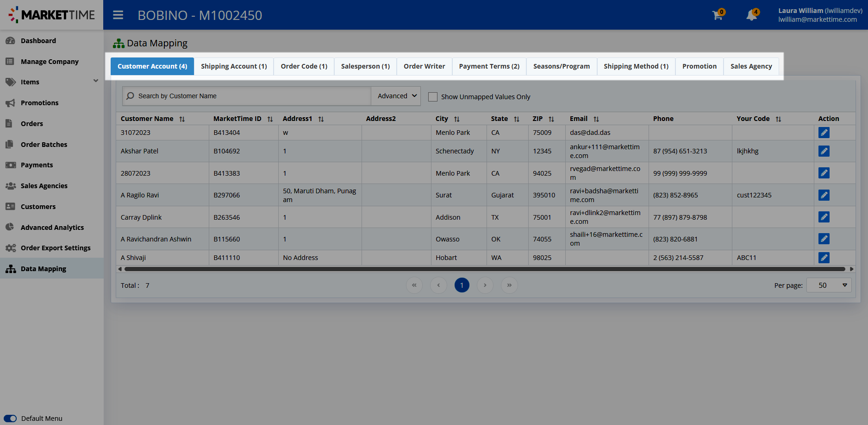This screenshot has width=868, height=425.
Task: Open the hamburger menu icon
Action: [x=118, y=15]
